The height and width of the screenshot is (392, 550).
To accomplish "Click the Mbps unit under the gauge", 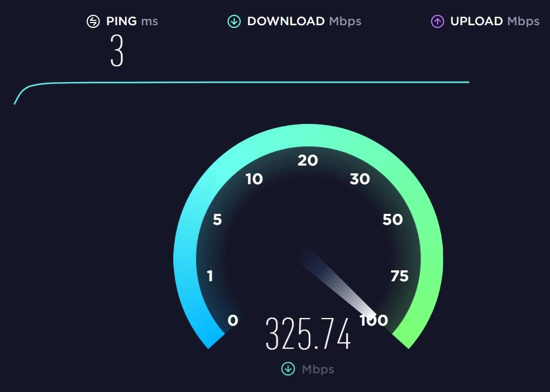I will click(318, 369).
